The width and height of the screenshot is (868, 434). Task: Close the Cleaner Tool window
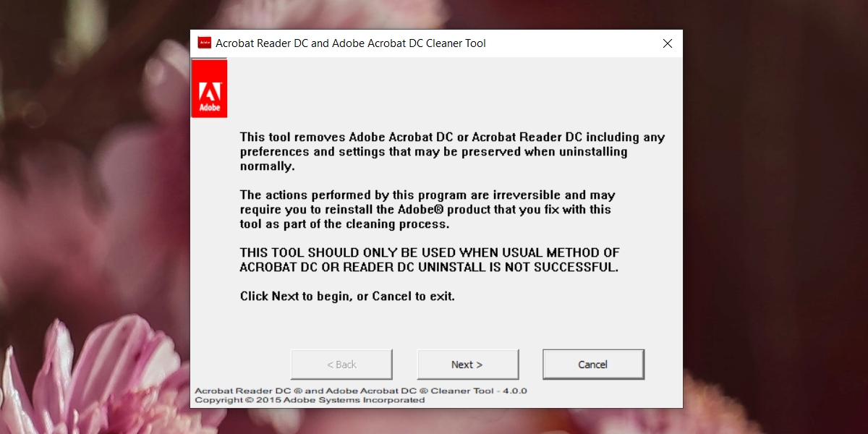668,43
